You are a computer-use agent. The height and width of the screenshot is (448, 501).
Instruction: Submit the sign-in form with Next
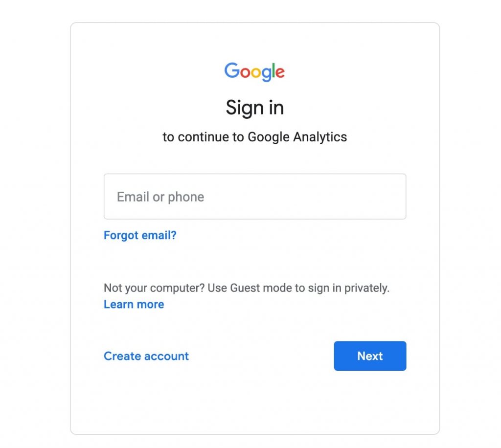[x=369, y=356]
